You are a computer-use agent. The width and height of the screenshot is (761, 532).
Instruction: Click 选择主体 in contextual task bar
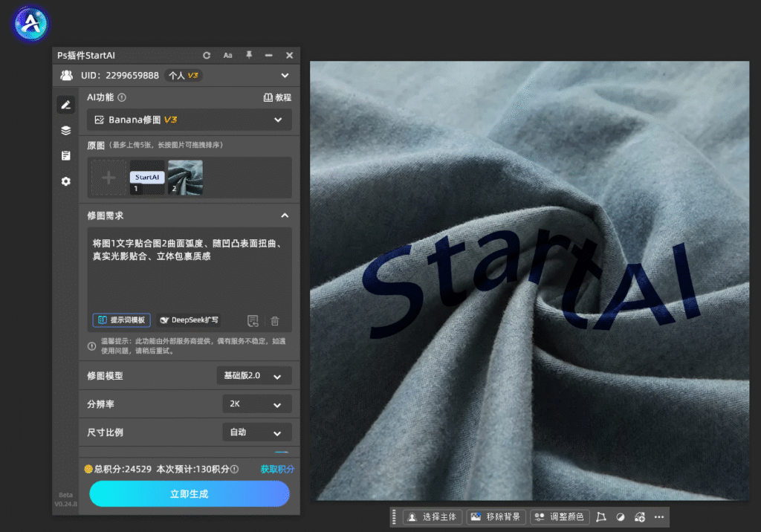pyautogui.click(x=433, y=517)
